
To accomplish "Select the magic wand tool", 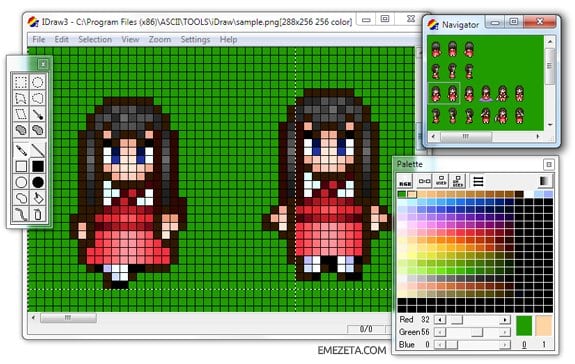I will (37, 114).
